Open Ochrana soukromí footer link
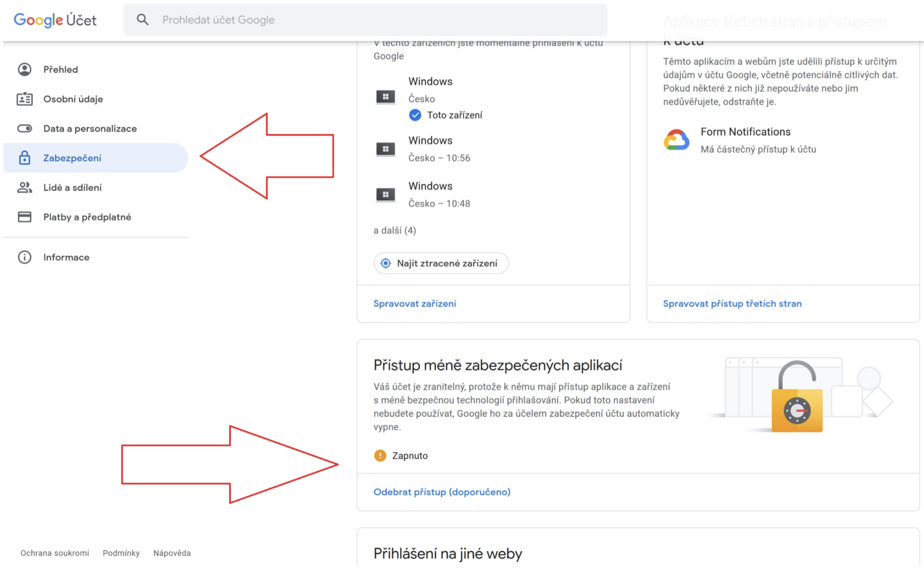Image resolution: width=924 pixels, height=571 pixels. [x=55, y=553]
